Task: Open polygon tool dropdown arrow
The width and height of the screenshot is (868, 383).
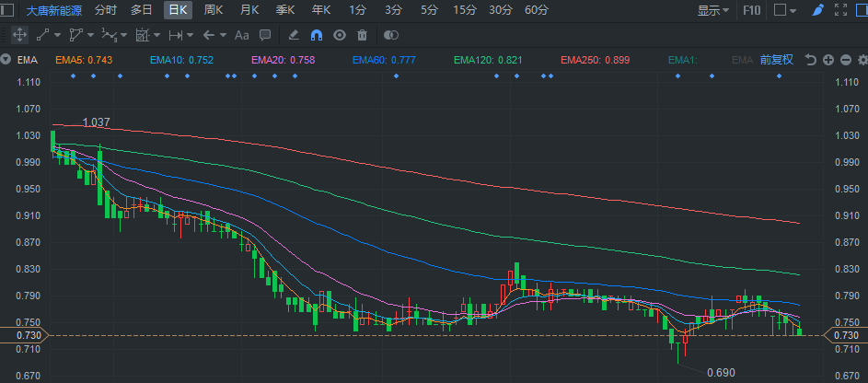Action: pos(90,35)
